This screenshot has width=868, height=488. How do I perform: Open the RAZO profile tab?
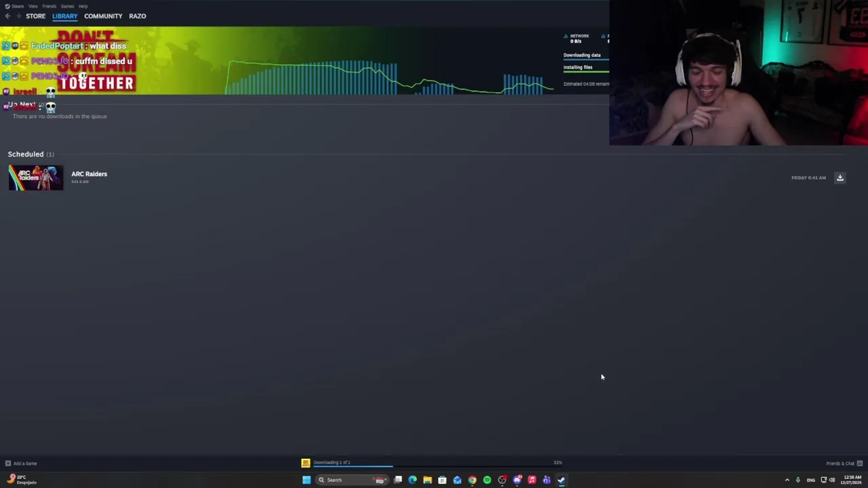(x=137, y=16)
